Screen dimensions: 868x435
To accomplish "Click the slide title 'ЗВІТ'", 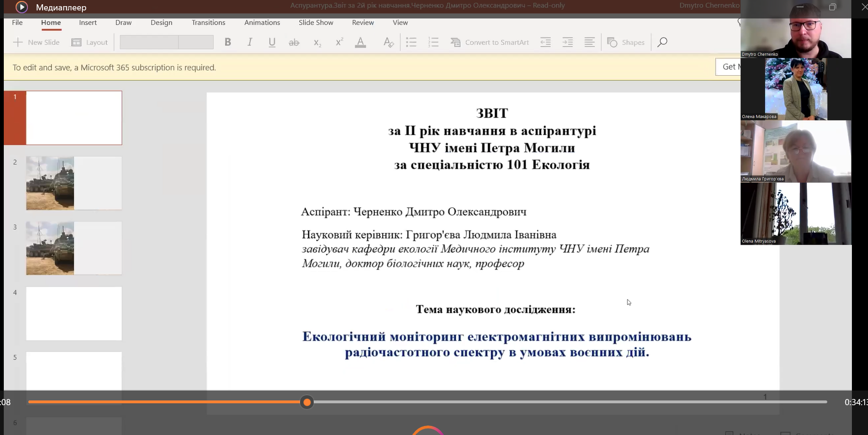I will point(492,113).
